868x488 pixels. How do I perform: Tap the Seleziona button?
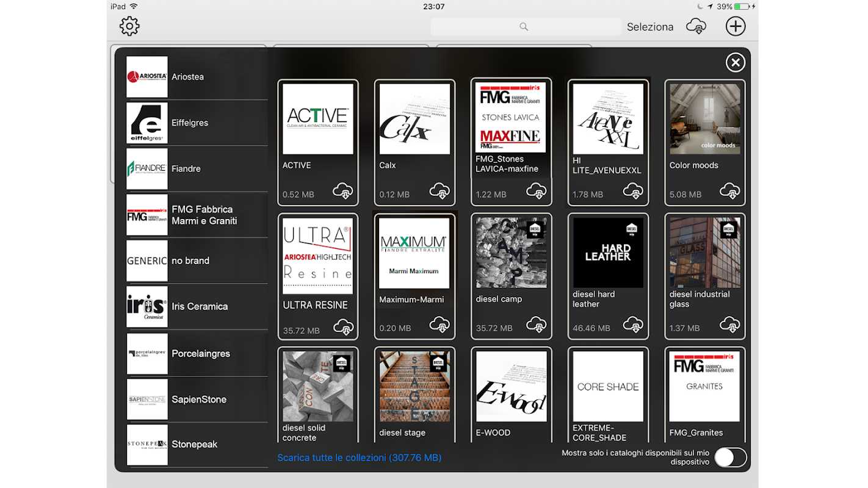click(x=650, y=27)
